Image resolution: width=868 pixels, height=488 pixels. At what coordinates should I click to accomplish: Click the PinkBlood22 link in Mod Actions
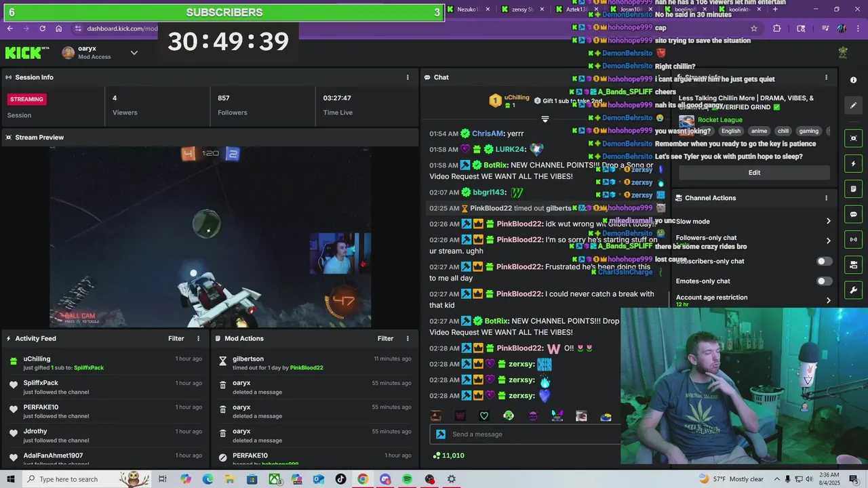(x=307, y=368)
